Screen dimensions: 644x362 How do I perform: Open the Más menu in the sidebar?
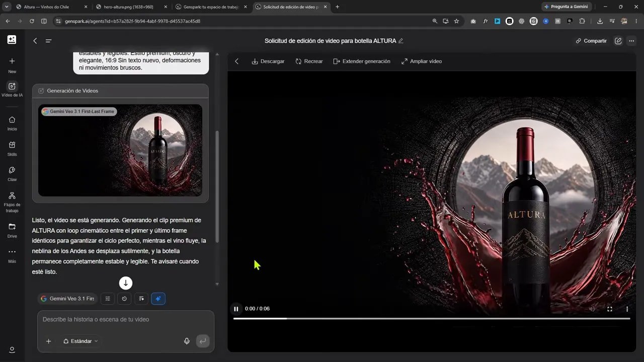pos(12,255)
